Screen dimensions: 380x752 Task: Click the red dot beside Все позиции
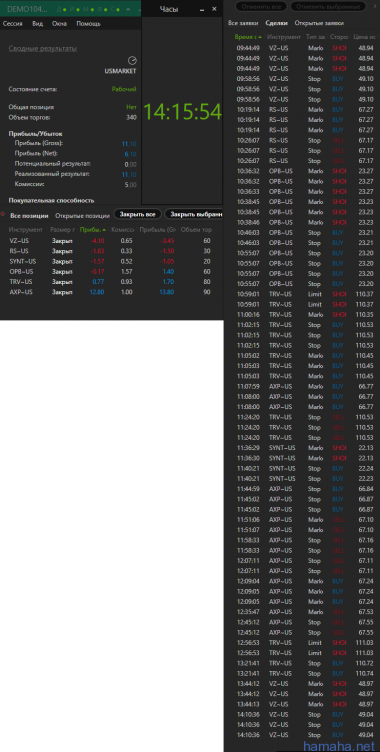point(3,214)
